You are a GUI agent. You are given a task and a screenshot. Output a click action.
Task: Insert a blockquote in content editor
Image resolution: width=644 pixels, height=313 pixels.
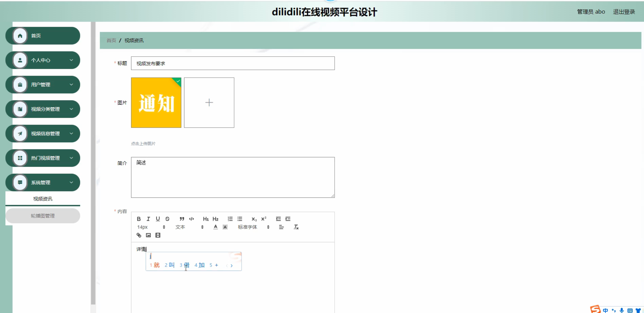tap(182, 219)
